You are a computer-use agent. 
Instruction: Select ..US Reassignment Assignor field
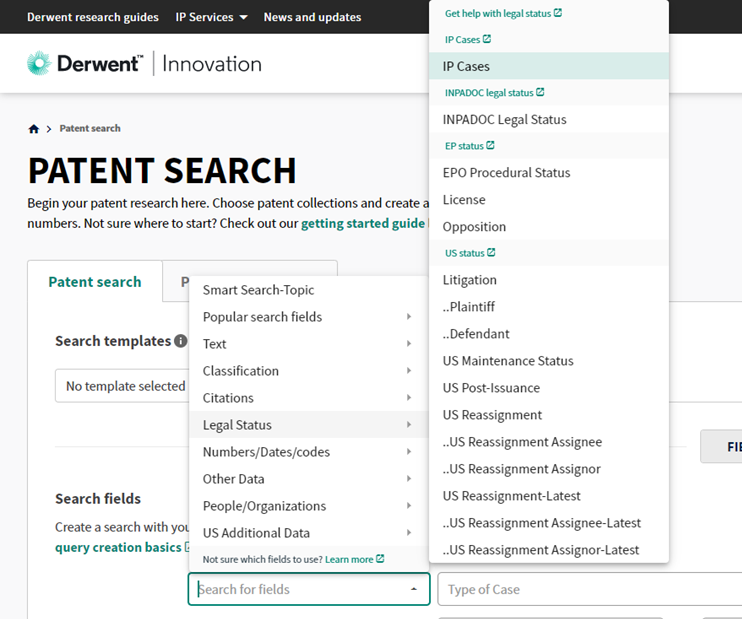(549, 469)
